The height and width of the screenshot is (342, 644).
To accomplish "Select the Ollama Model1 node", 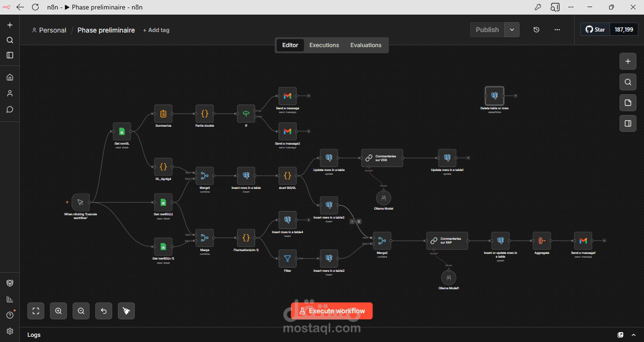I will (x=449, y=277).
